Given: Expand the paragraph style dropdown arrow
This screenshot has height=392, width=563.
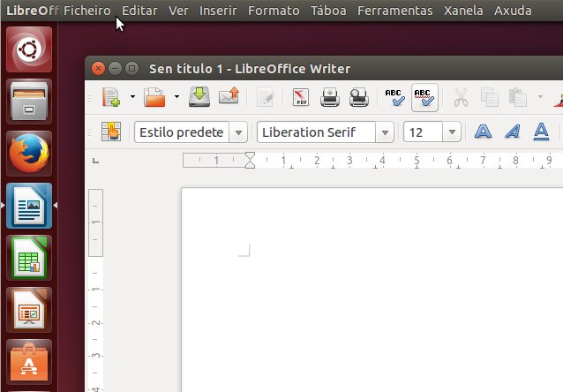Looking at the screenshot, I should point(238,132).
